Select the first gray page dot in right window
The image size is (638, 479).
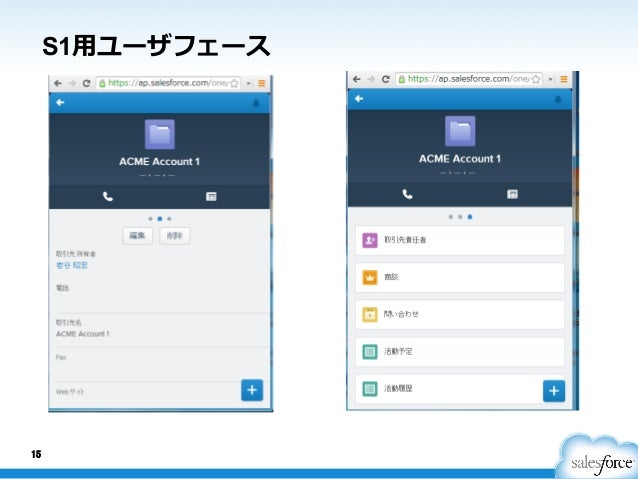[x=451, y=217]
